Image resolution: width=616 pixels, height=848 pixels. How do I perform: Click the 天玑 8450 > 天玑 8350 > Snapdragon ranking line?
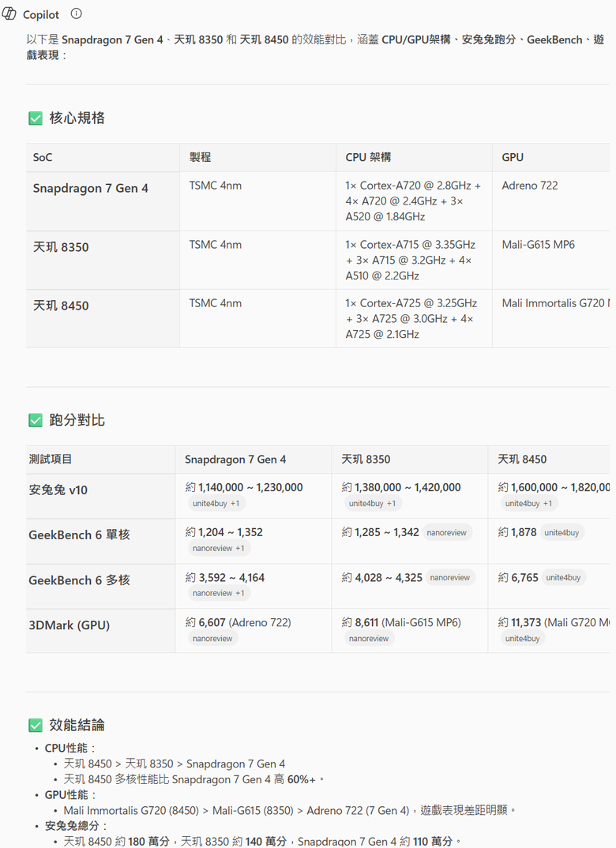click(x=175, y=764)
